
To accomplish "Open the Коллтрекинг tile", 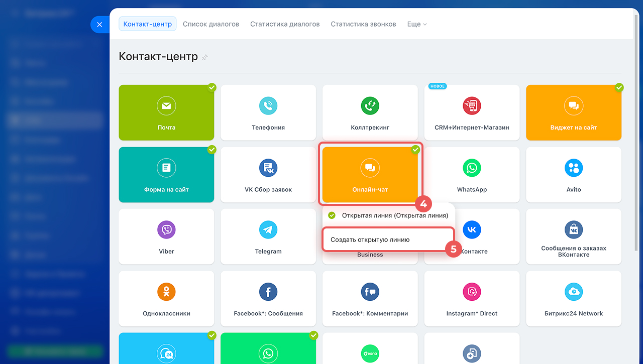I will click(x=370, y=112).
